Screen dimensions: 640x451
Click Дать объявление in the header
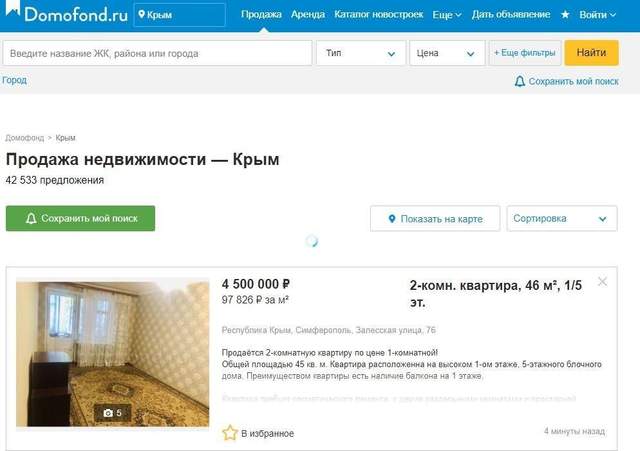(x=511, y=14)
